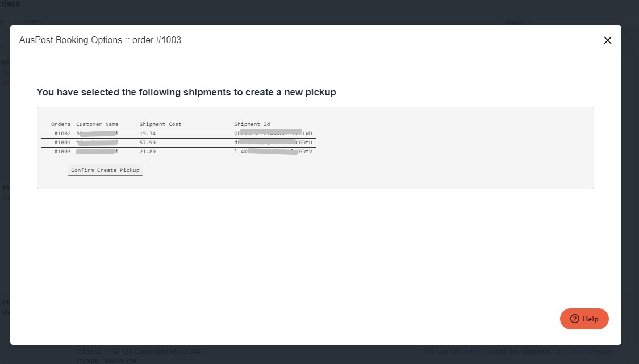Viewport: 639px width, 364px height.
Task: Click the Orders column header
Action: click(61, 124)
